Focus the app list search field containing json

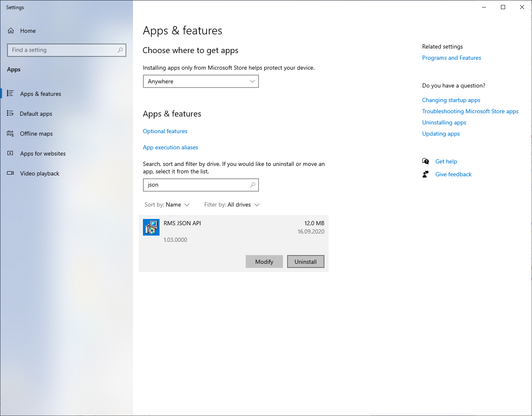201,185
